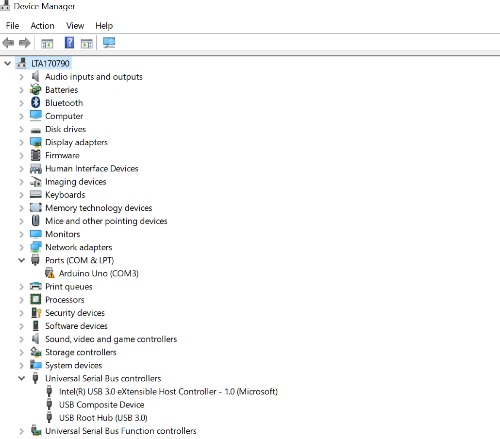The height and width of the screenshot is (439, 500).
Task: Click the USB Composite Device plug icon
Action: click(x=49, y=404)
